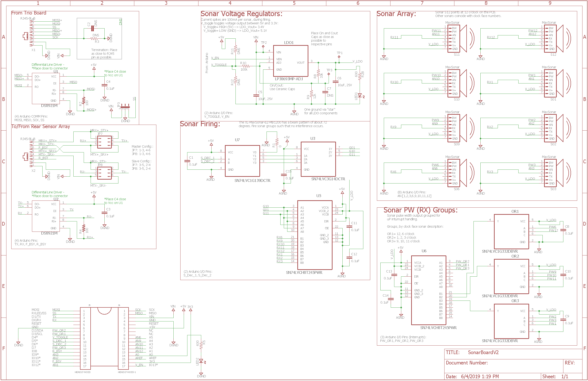Select the 'One ground via "star"' note
Image resolution: width=588 pixels, height=381 pixels.
(x=321, y=111)
